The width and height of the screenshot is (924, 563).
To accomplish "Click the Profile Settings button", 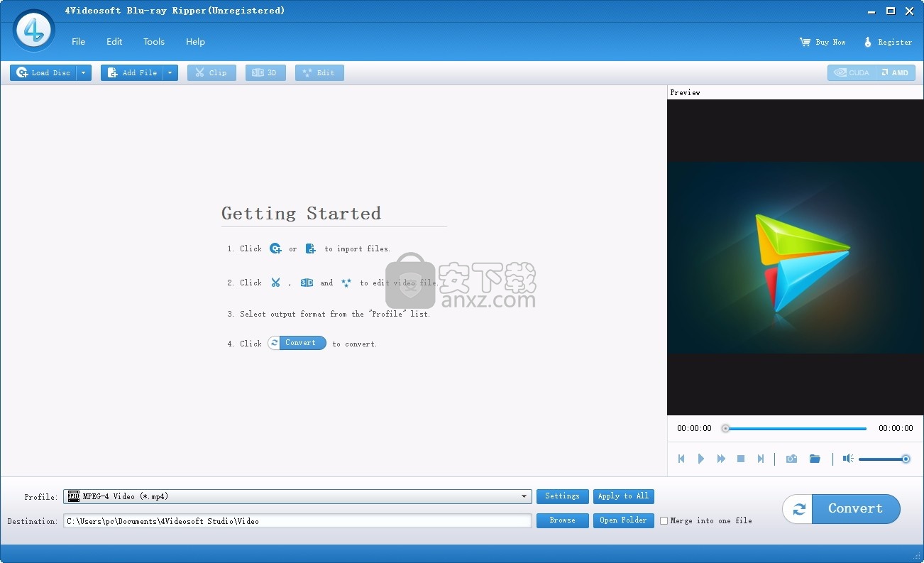I will (x=563, y=496).
